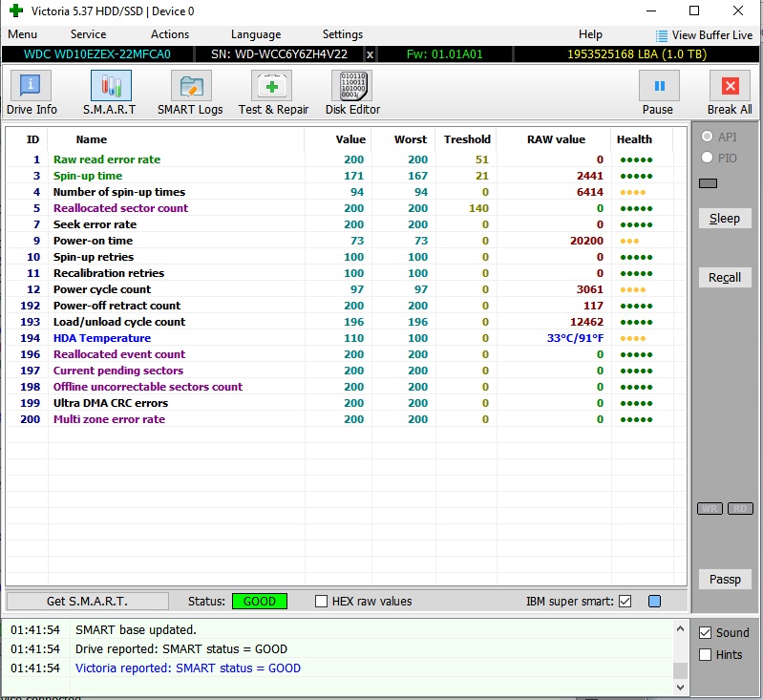Screen dimensions: 763x700
Task: Click the RD indicator
Action: pos(740,509)
